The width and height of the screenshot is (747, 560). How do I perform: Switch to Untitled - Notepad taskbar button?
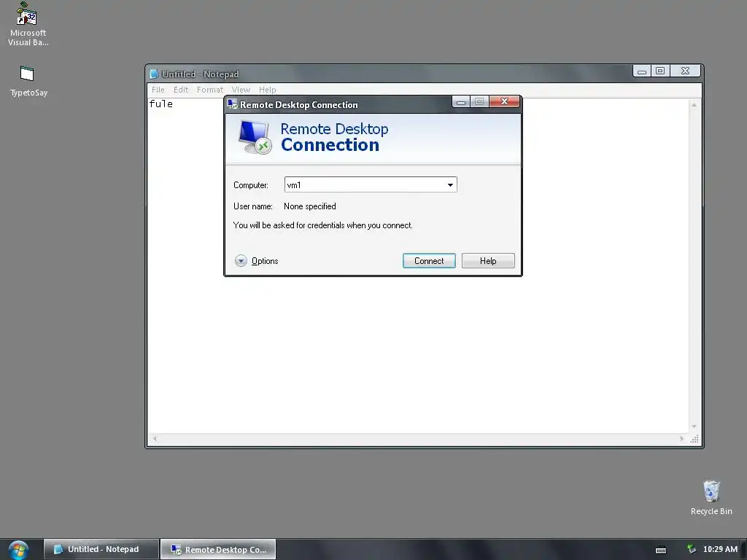[101, 550]
